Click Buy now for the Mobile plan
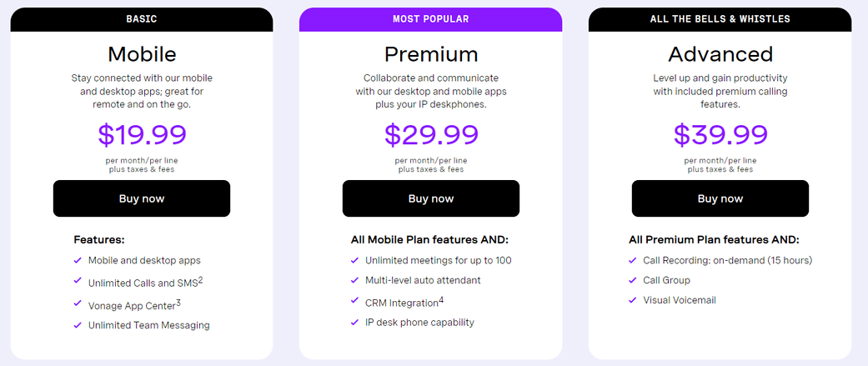This screenshot has height=366, width=868. (142, 198)
